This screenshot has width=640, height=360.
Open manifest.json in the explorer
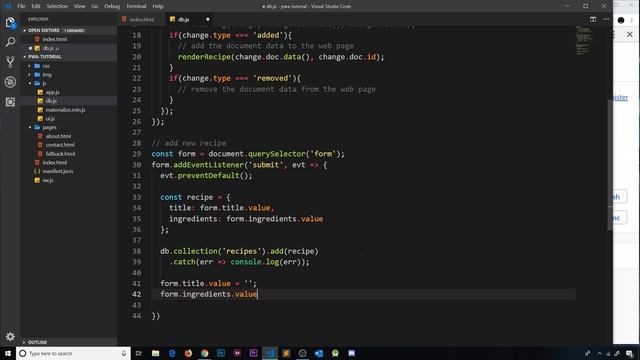[58, 171]
